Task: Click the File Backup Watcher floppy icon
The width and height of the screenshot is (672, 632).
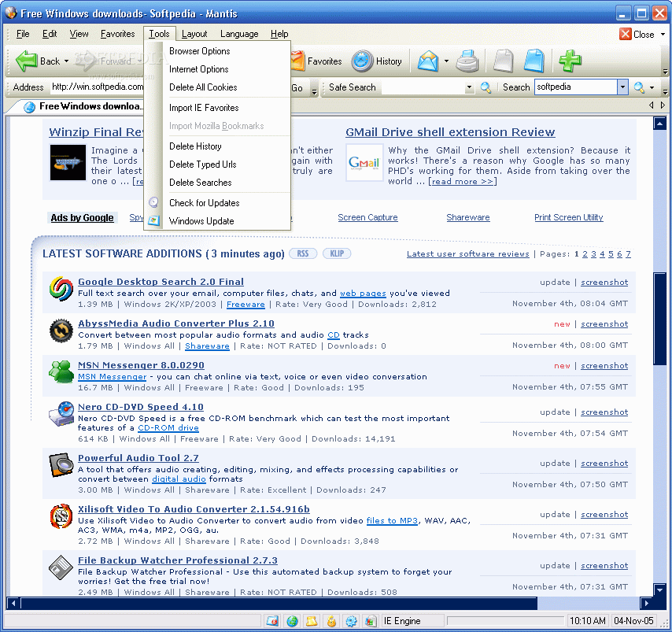Action: pos(61,567)
